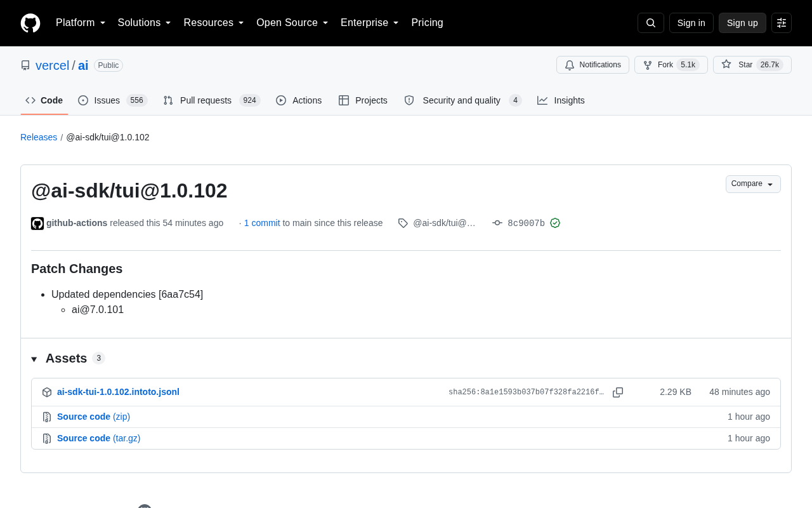This screenshot has height=508, width=812.
Task: Click the Issues counter 556
Action: pyautogui.click(x=136, y=100)
